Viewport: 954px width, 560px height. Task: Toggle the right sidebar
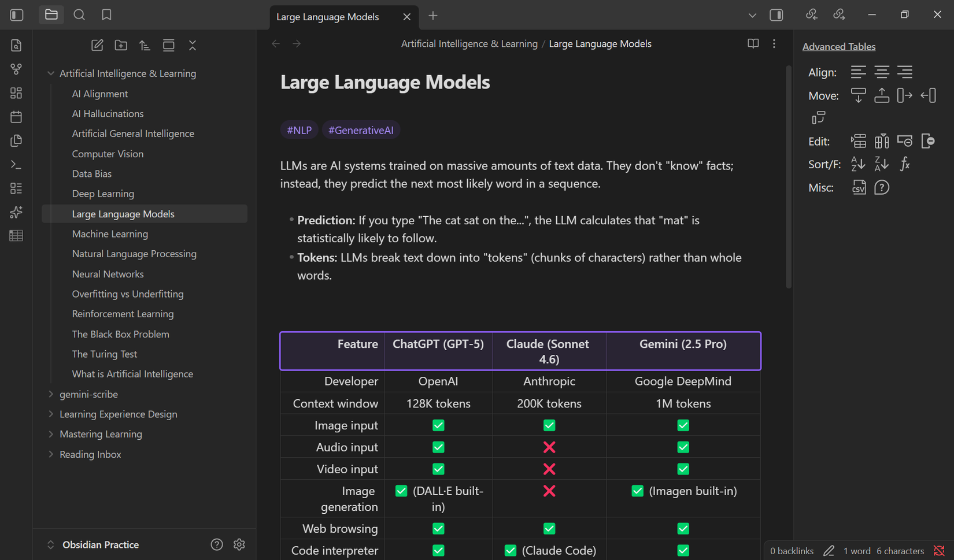click(x=776, y=15)
